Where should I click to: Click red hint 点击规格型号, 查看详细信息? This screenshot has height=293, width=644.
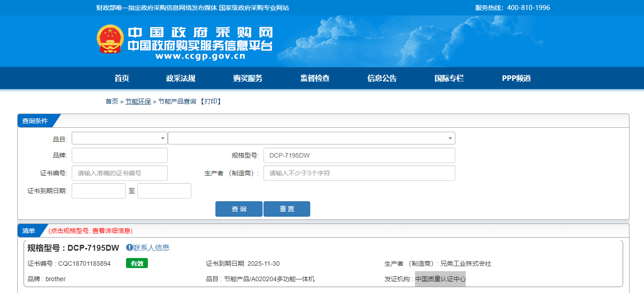tap(91, 231)
